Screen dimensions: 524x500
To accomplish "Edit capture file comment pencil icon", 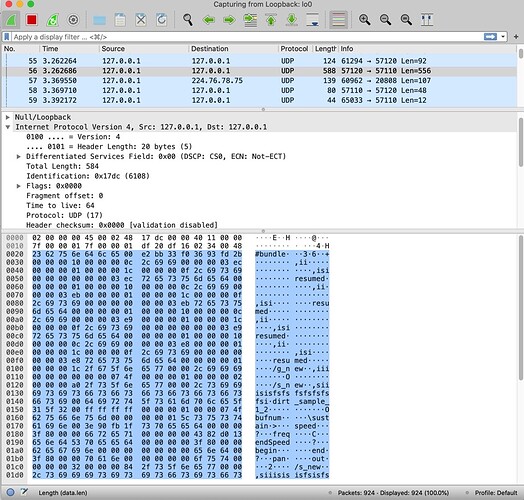I will coord(24,492).
